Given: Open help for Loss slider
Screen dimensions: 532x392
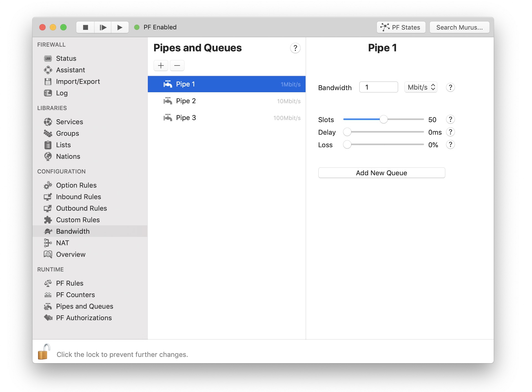Looking at the screenshot, I should [450, 145].
